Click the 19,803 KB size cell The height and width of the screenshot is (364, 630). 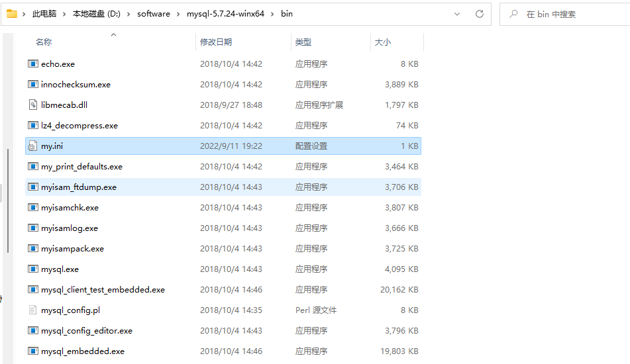(x=399, y=351)
